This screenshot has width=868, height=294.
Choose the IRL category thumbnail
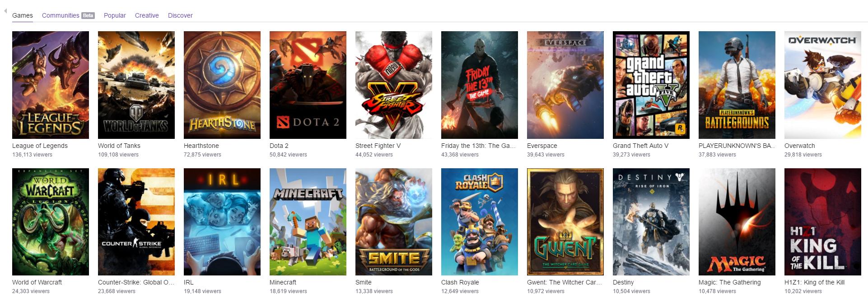click(x=222, y=222)
